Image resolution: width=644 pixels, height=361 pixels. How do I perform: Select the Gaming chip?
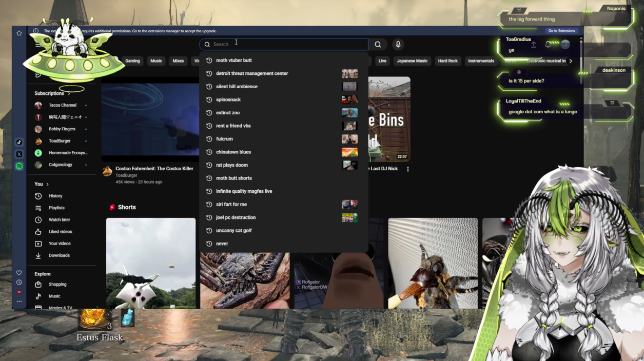coord(132,61)
